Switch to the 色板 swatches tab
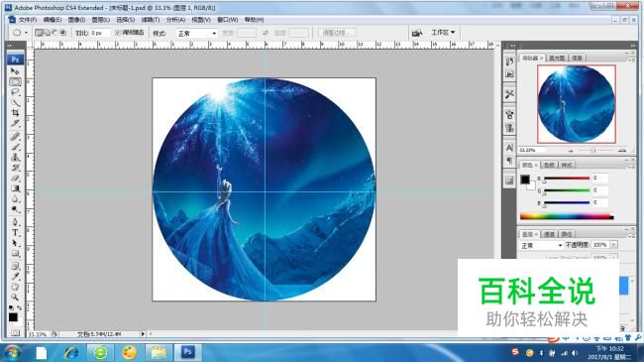Screen dimensions: 644x362 coord(549,165)
